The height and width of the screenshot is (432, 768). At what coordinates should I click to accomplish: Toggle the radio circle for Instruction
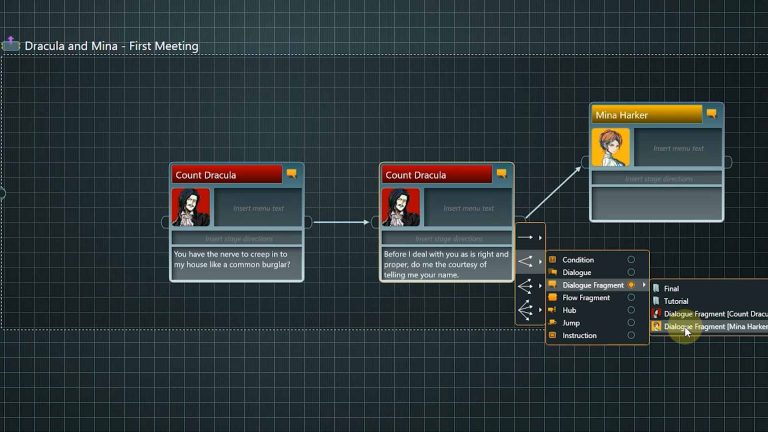pos(631,335)
